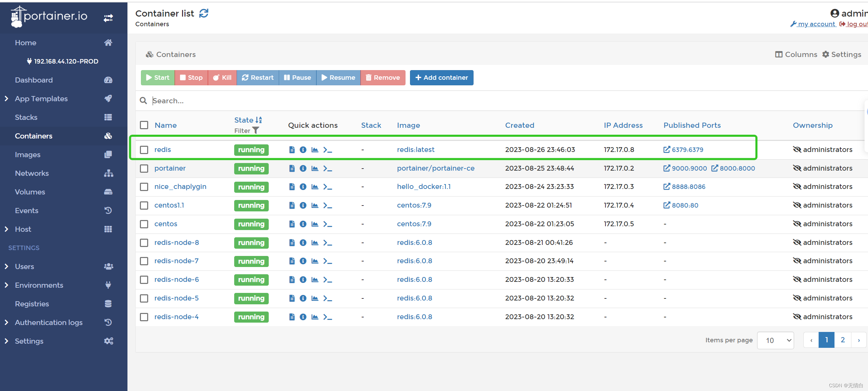The width and height of the screenshot is (868, 391).
Task: Expand the Users menu chevron
Action: tap(6, 266)
